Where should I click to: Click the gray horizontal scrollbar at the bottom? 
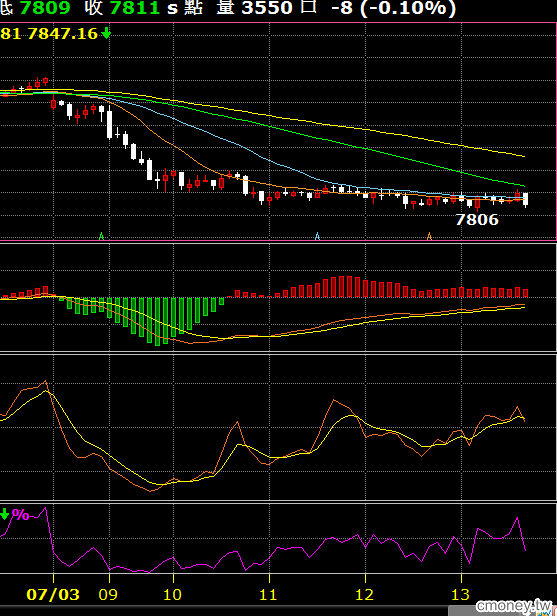[503, 612]
